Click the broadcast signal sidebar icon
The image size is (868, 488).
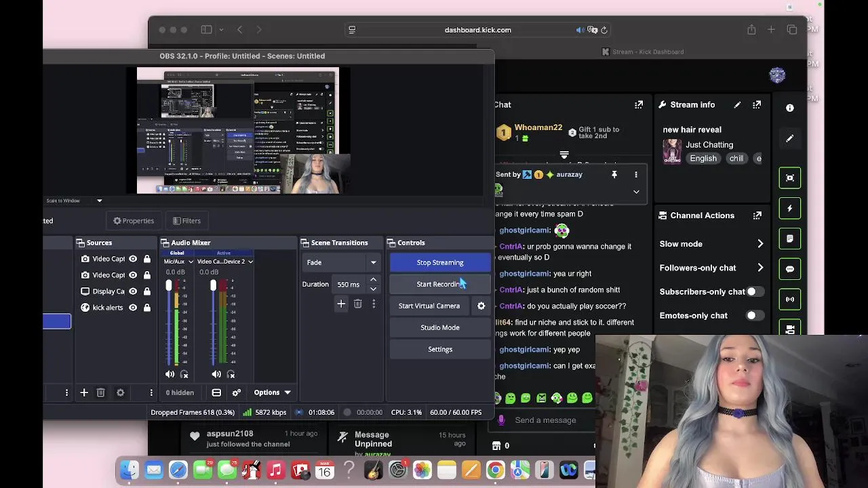790,299
